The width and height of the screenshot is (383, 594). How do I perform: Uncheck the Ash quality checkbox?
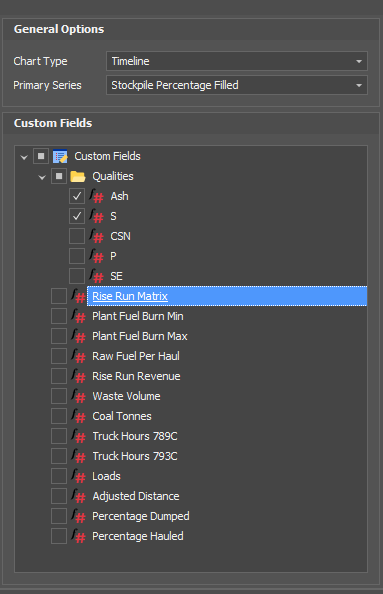(77, 196)
